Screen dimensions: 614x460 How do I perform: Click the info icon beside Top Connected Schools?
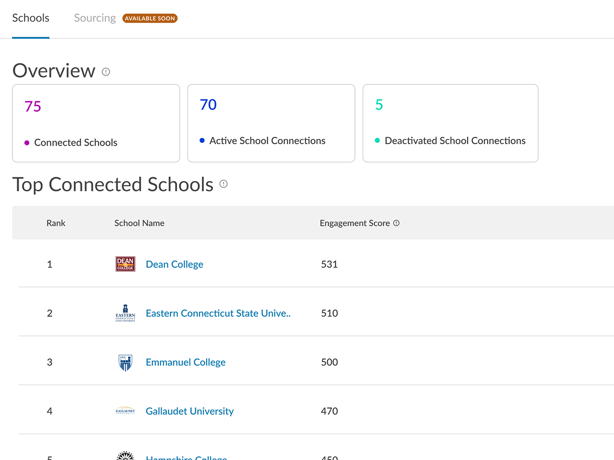(x=223, y=184)
